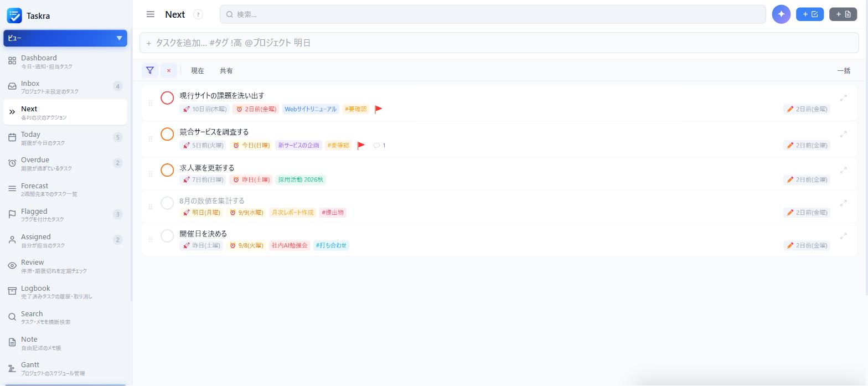
Task: Click due date 9/9(水曜) badge
Action: click(246, 213)
